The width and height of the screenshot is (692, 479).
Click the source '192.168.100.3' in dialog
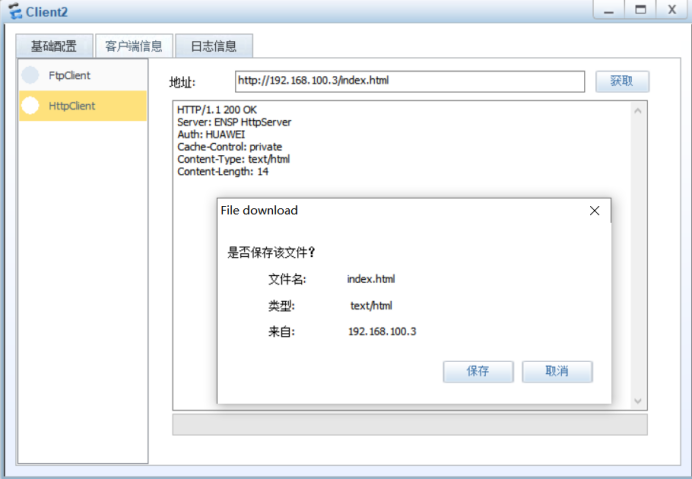(382, 332)
